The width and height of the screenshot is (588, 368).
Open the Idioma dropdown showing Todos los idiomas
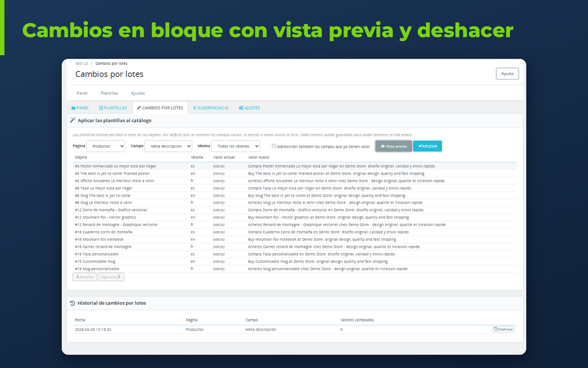point(236,146)
